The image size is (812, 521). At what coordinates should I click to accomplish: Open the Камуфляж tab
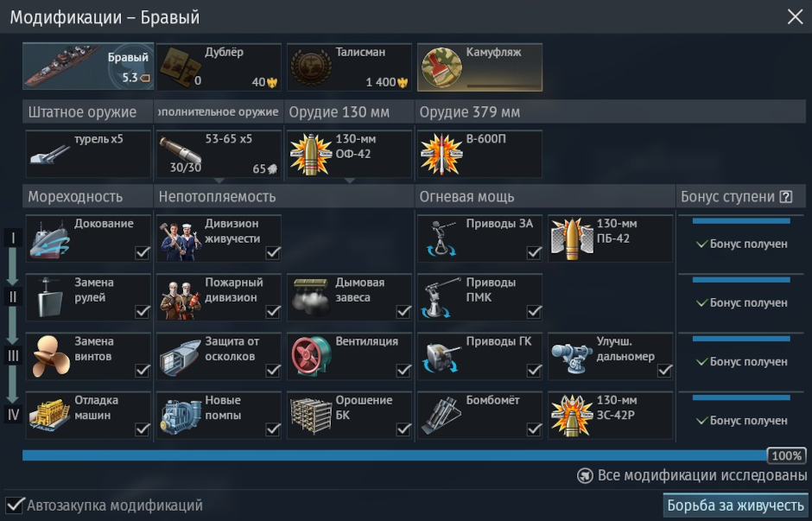(480, 67)
